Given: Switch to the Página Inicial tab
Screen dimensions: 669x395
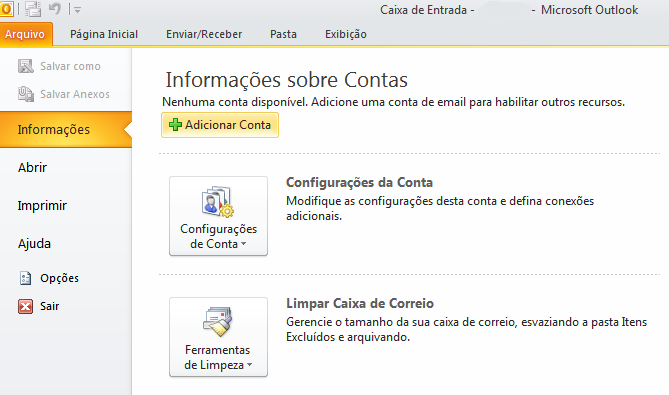Looking at the screenshot, I should (104, 34).
